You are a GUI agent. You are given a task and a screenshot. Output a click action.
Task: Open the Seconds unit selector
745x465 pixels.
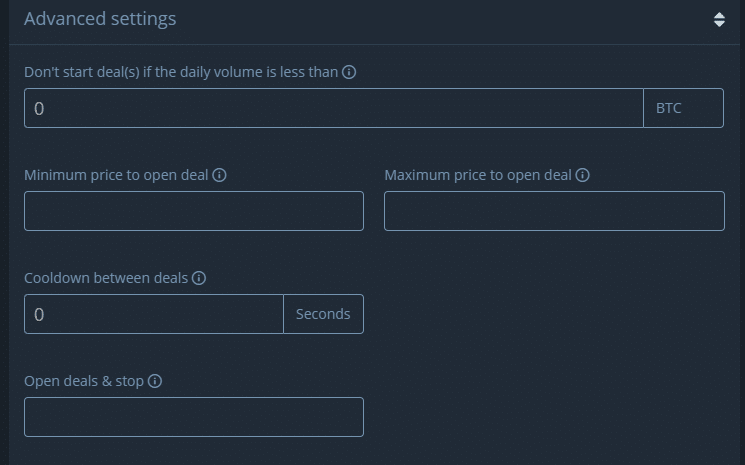(x=324, y=314)
